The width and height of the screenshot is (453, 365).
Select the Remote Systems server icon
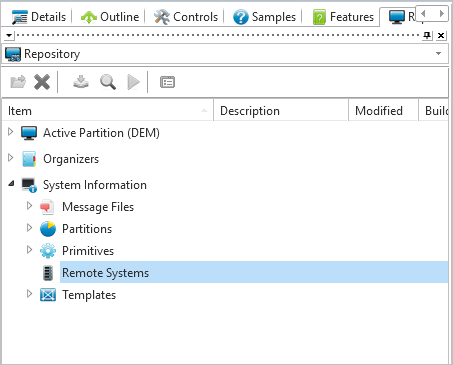pyautogui.click(x=48, y=273)
